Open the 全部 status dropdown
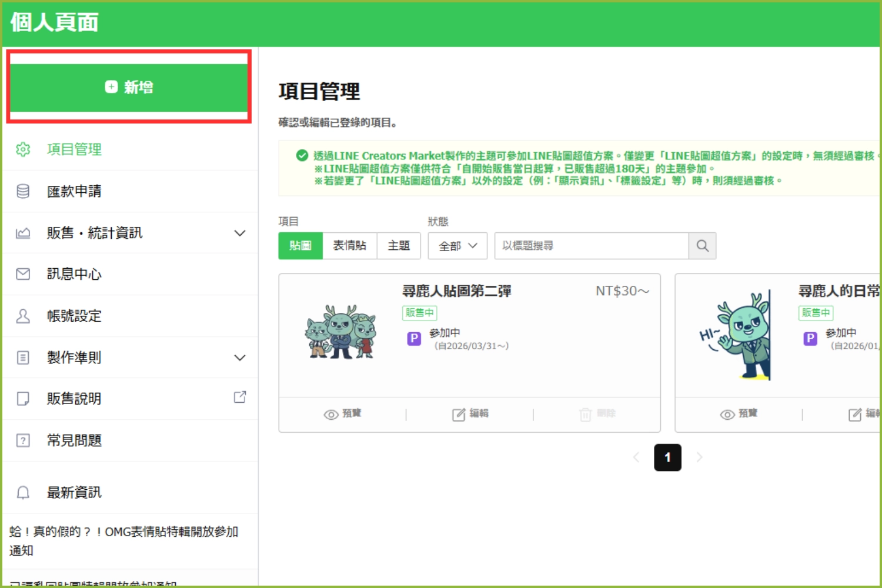 click(x=457, y=246)
